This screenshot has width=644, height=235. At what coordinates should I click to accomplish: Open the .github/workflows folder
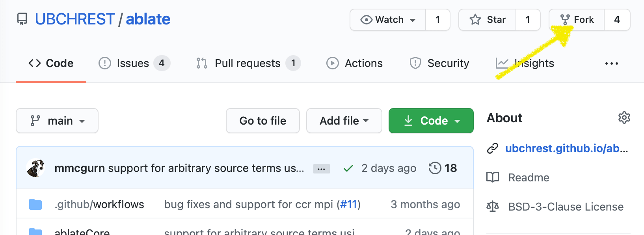pyautogui.click(x=99, y=204)
